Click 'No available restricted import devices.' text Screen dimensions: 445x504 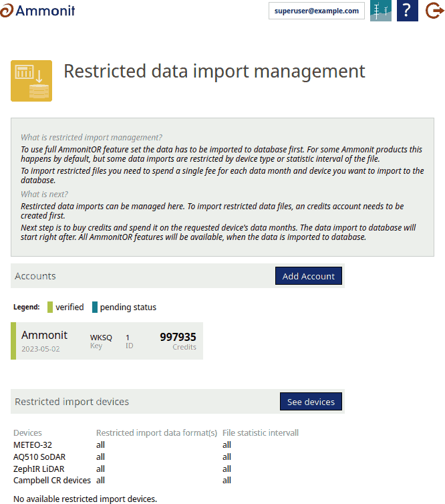point(85,499)
